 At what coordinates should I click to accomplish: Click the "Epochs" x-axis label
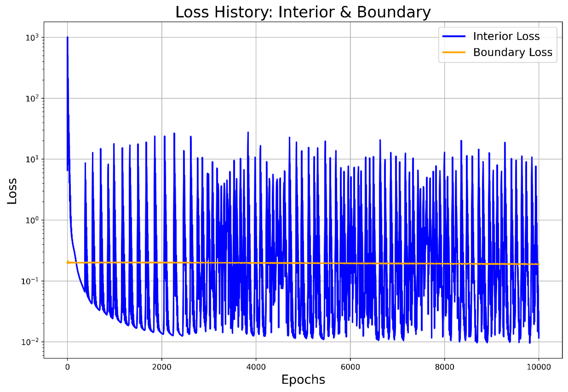click(303, 380)
